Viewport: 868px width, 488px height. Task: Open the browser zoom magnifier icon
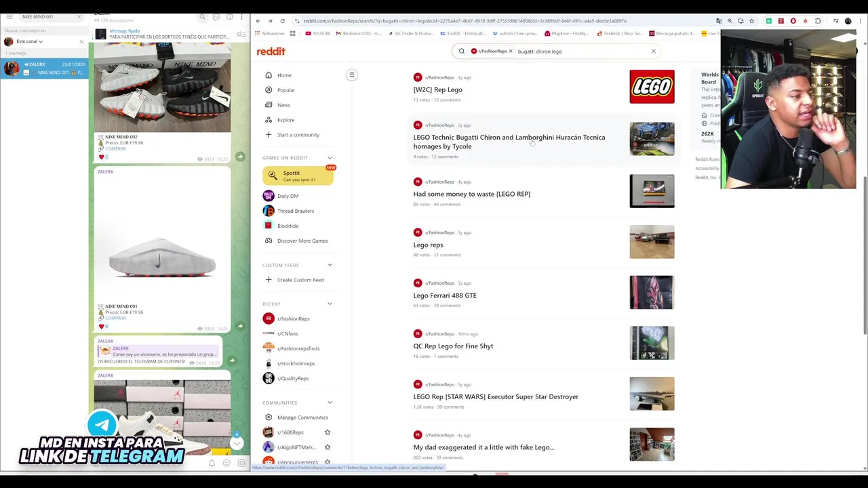point(730,21)
